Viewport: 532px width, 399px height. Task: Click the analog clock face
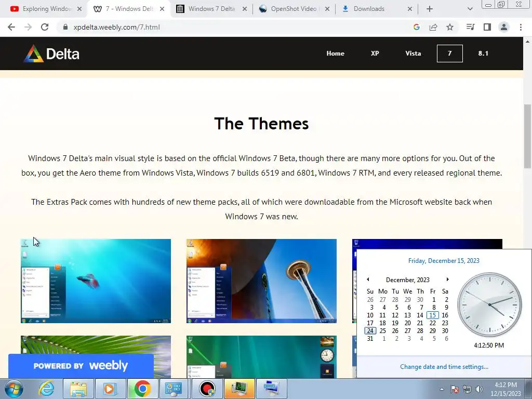(x=489, y=304)
